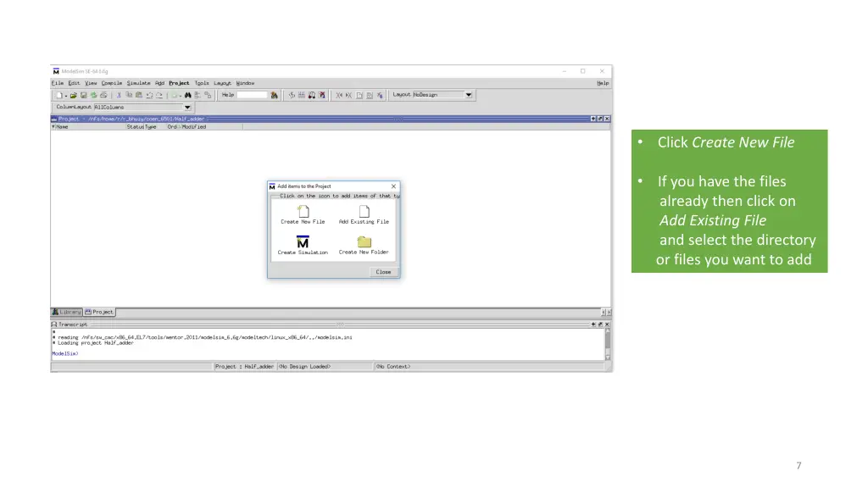Click the Break simulation toolbar icon
This screenshot has width=868, height=488.
click(321, 95)
